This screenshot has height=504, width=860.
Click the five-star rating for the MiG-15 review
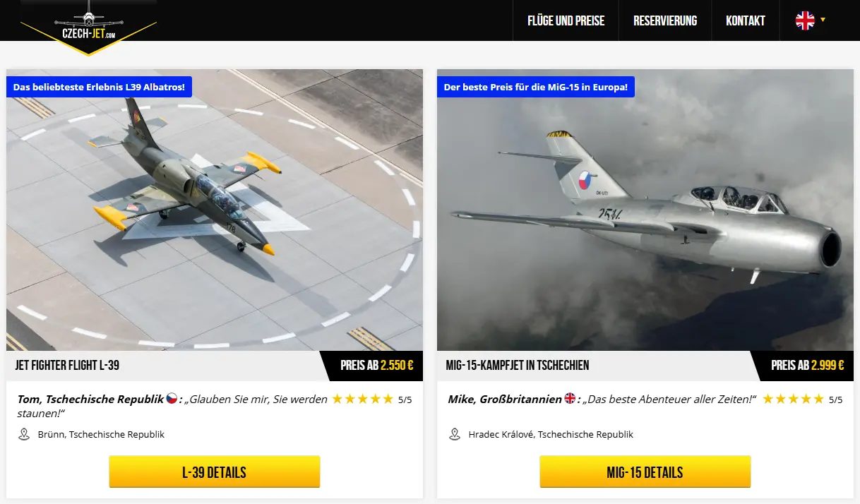click(793, 399)
